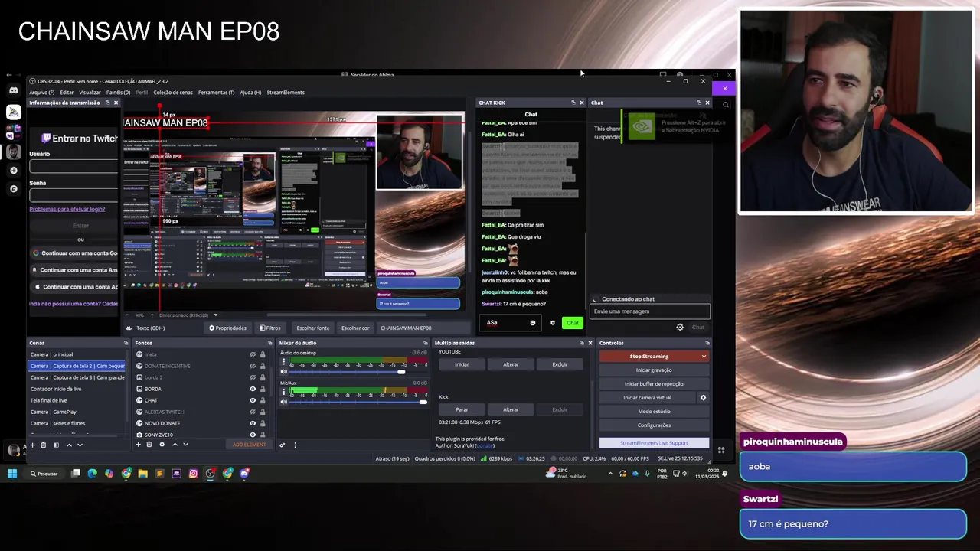Add a new scene with plus icon
The height and width of the screenshot is (551, 980).
[32, 445]
